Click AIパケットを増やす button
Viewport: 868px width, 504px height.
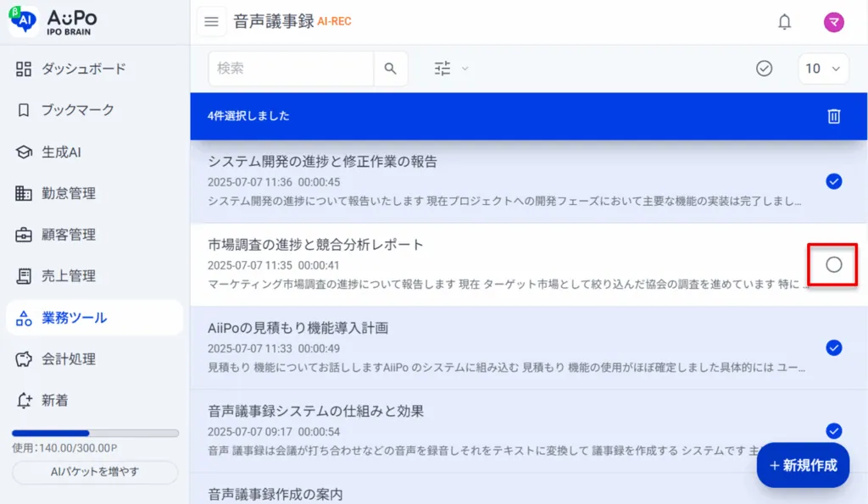95,472
